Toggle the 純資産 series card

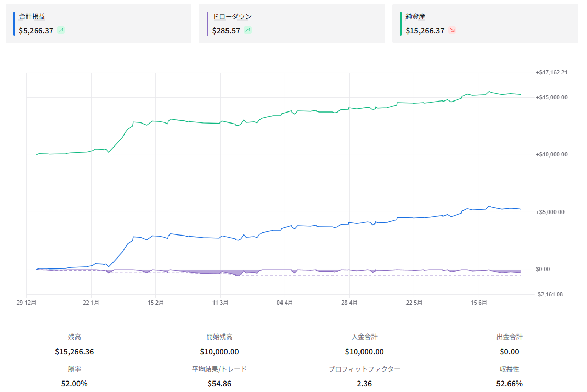[485, 24]
